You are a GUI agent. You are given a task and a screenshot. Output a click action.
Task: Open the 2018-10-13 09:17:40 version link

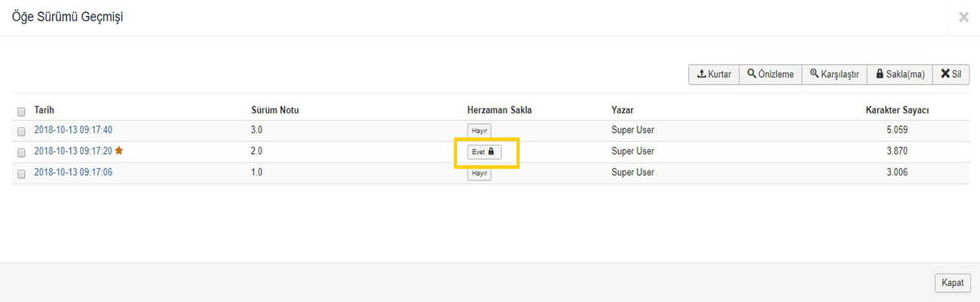[x=73, y=130]
